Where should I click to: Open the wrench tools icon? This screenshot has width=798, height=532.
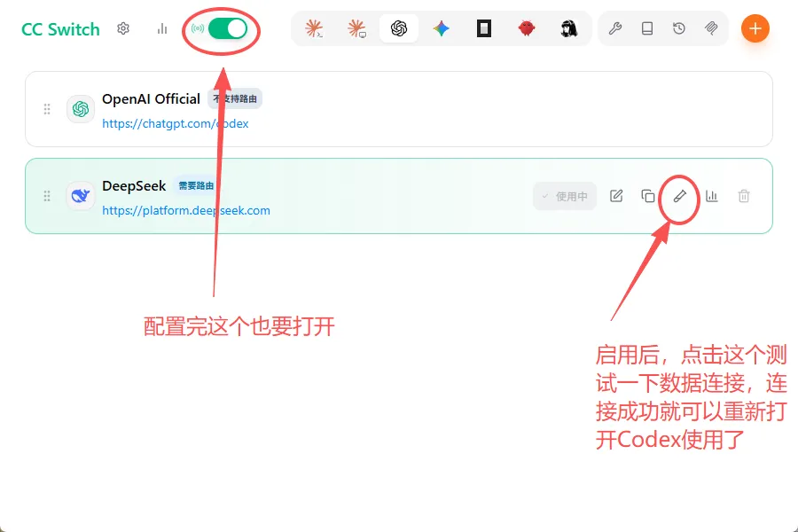tap(615, 28)
